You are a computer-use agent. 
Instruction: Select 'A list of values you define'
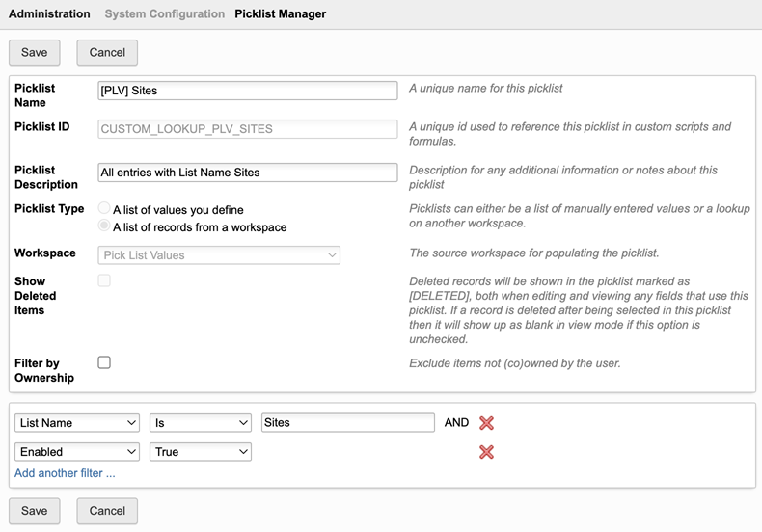(104, 209)
